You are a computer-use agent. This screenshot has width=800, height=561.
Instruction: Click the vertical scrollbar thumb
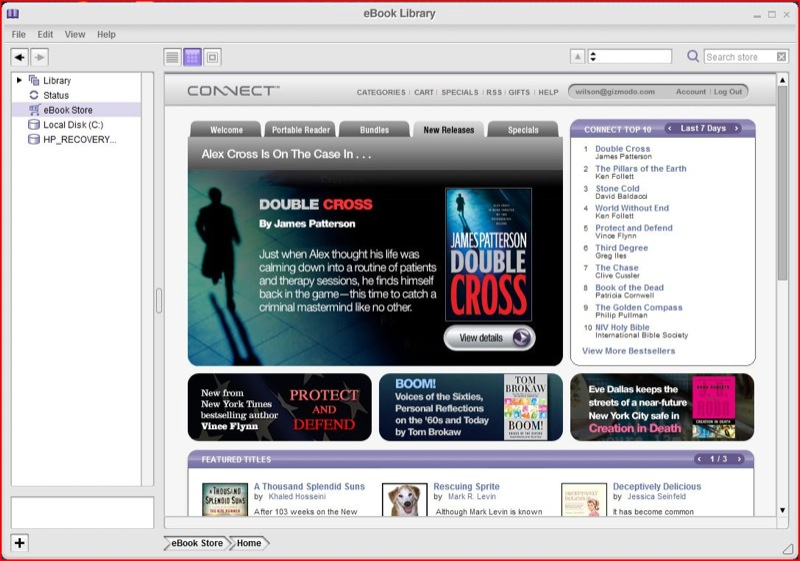[782, 182]
